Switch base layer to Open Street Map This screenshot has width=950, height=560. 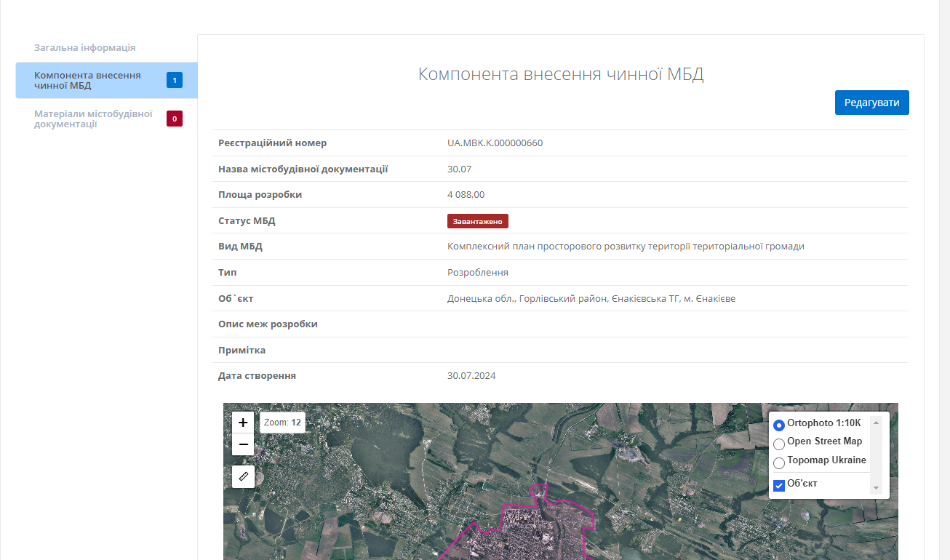[x=779, y=444]
